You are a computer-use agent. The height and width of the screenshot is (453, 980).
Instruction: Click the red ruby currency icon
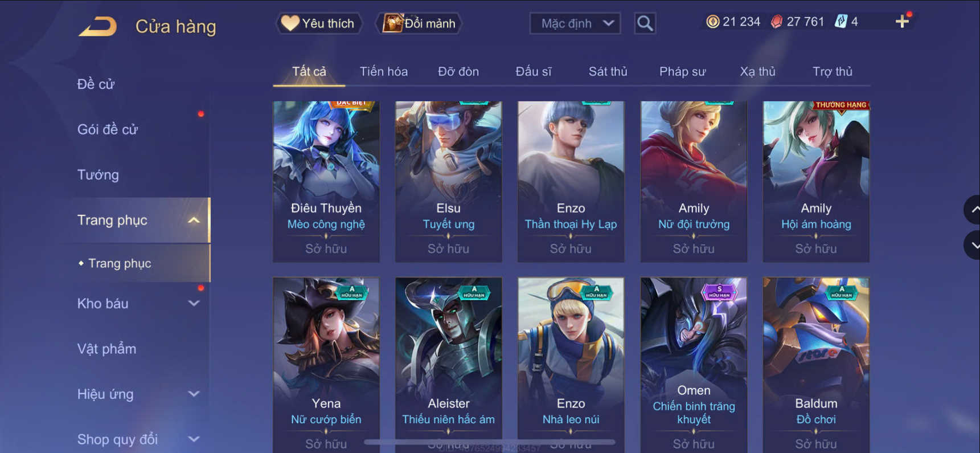[x=776, y=22]
